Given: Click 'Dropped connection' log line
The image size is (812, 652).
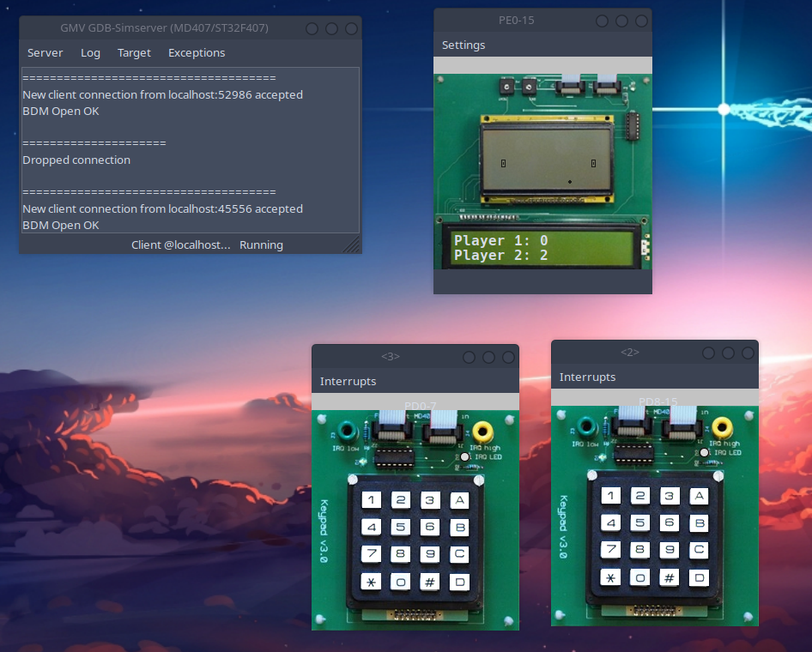Looking at the screenshot, I should pyautogui.click(x=76, y=160).
